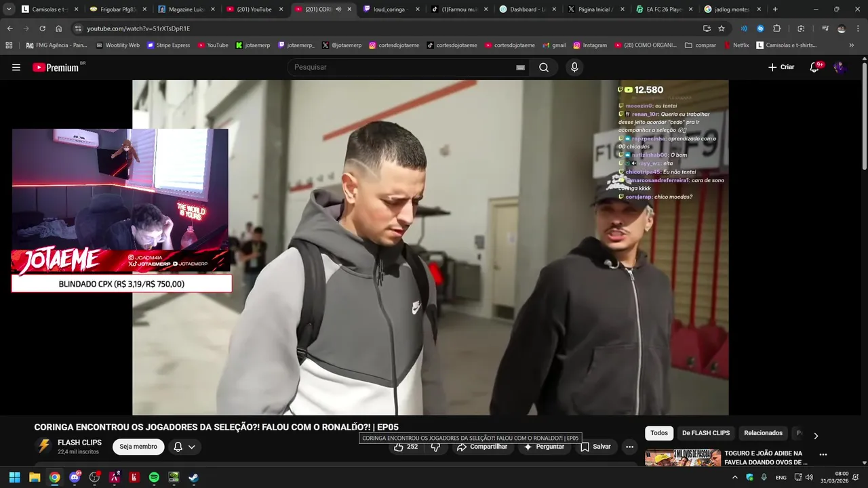Open a new browser tab

coord(775,9)
